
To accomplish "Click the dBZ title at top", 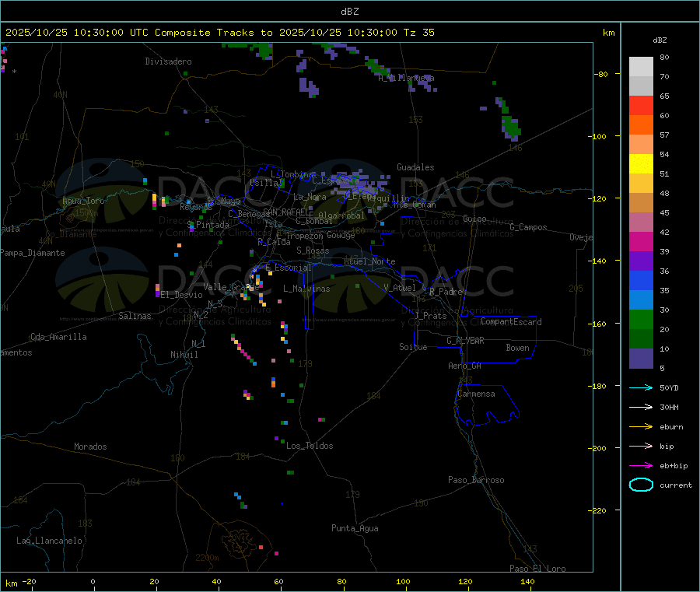I will click(349, 12).
